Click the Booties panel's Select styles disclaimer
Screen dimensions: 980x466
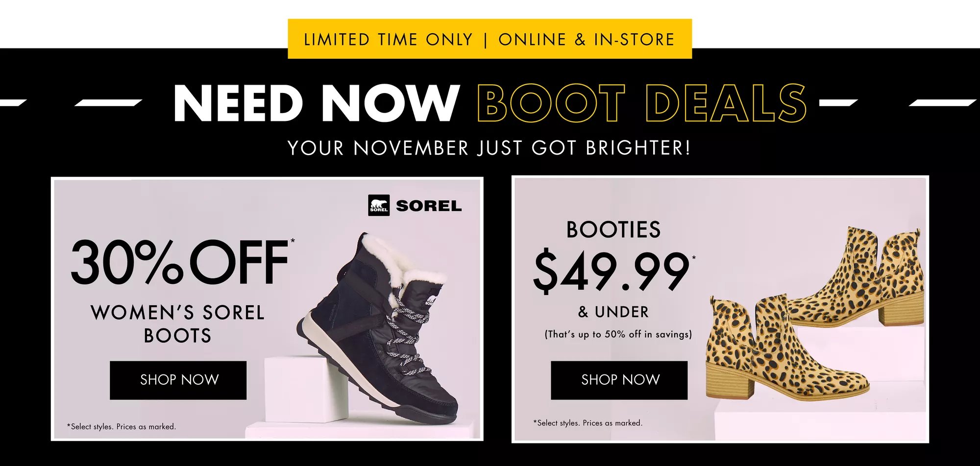point(588,423)
